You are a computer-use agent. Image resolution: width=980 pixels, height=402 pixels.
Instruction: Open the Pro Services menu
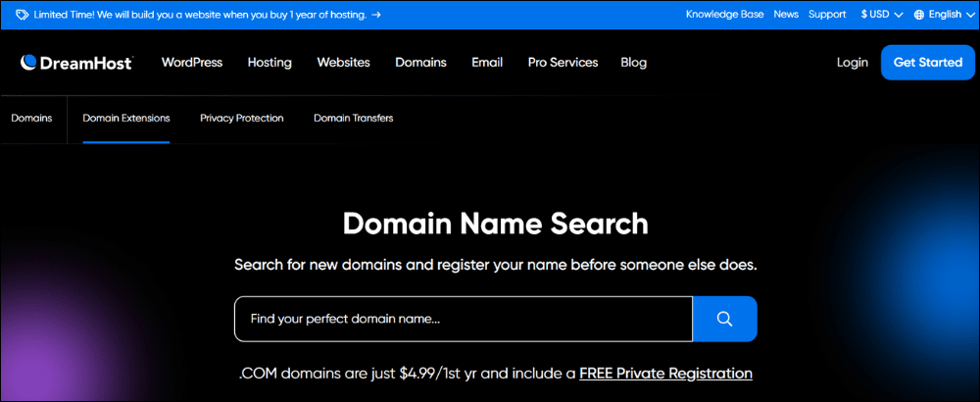point(563,63)
